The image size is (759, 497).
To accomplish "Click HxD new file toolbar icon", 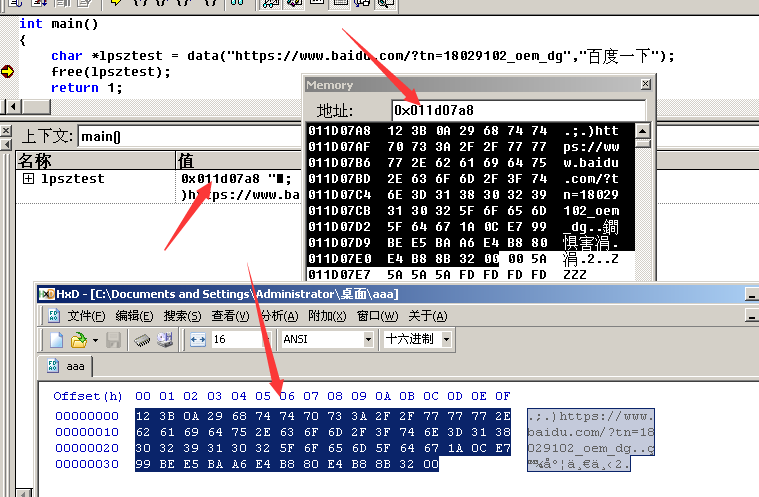I will point(57,340).
